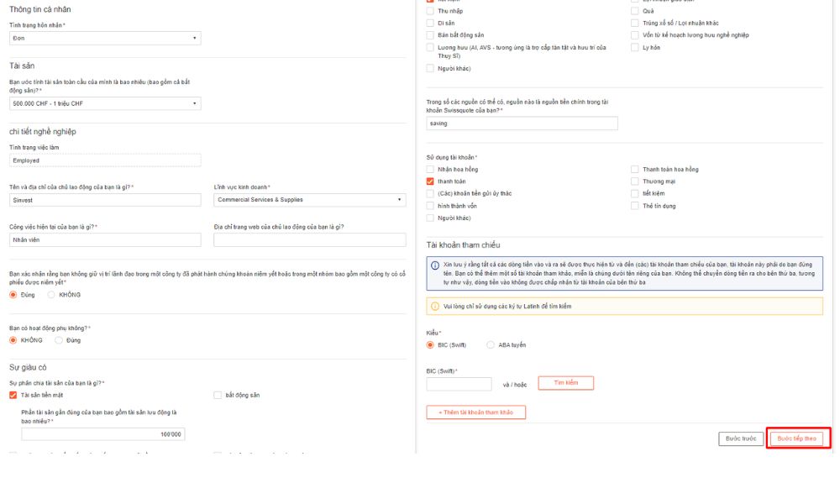
Task: Open the Tình trạng hôn nhân dropdown
Action: coord(105,38)
